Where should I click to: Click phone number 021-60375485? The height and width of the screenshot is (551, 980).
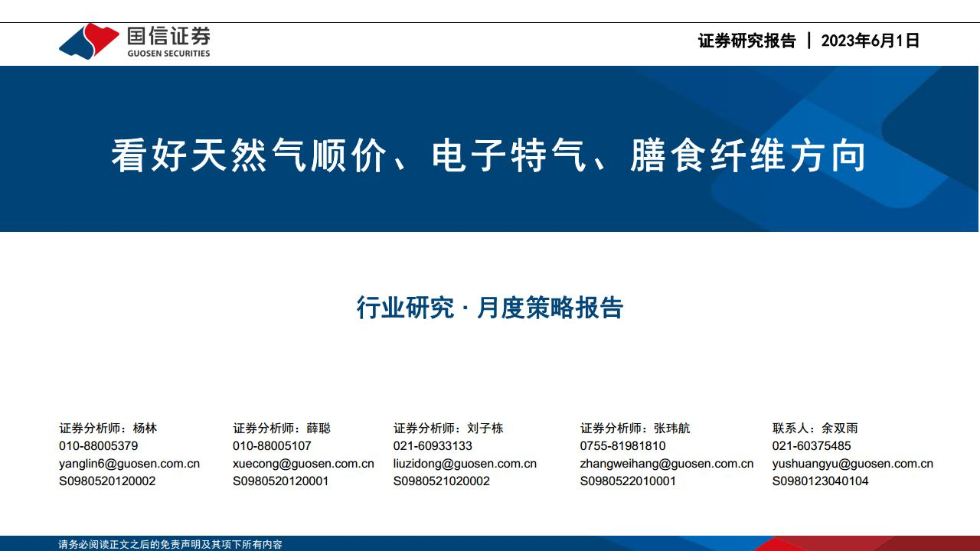[x=811, y=445]
